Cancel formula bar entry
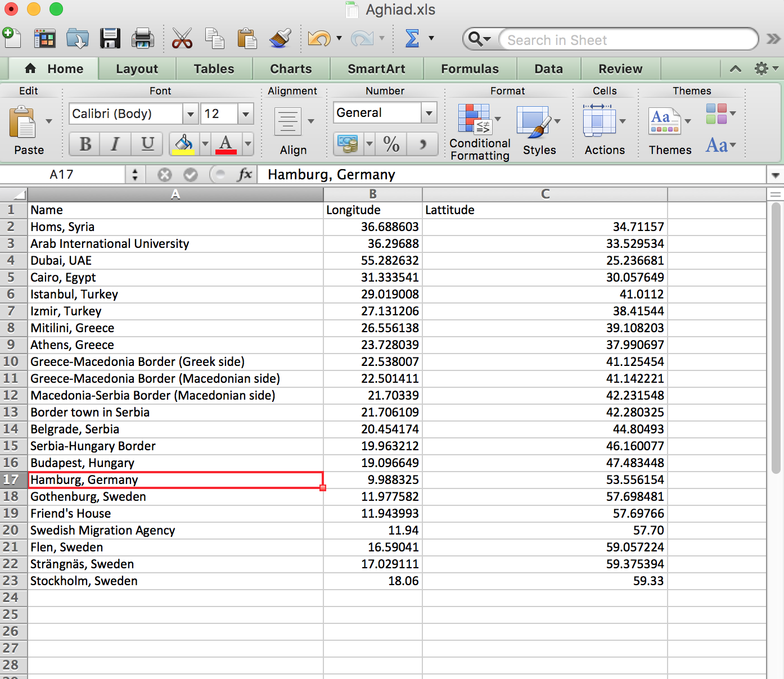 (164, 175)
